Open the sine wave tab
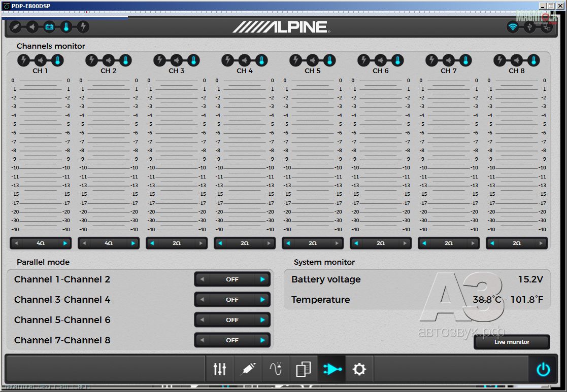The image size is (567, 392). click(276, 369)
